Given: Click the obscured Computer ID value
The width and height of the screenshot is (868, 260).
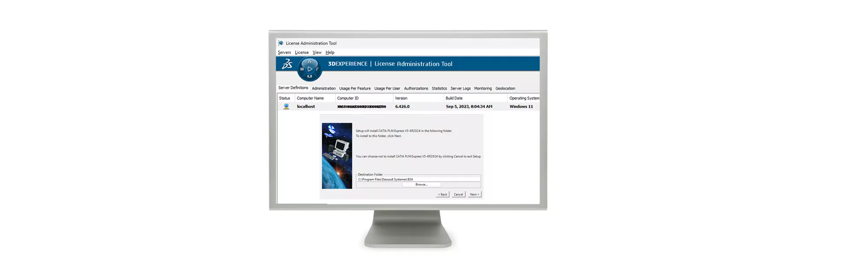Looking at the screenshot, I should pyautogui.click(x=362, y=107).
